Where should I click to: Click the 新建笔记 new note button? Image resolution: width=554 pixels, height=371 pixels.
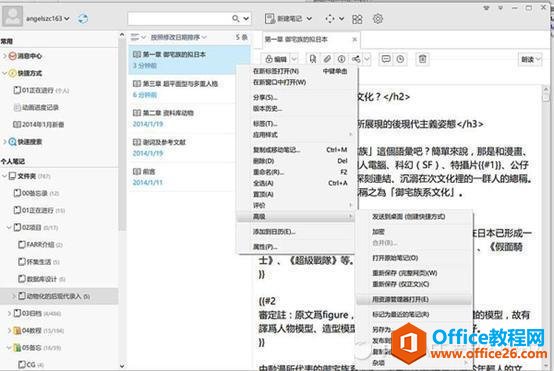click(284, 19)
